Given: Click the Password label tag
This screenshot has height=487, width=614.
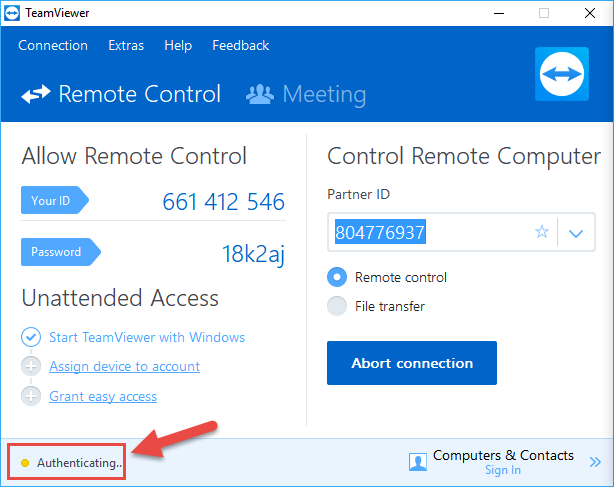Looking at the screenshot, I should coord(61,252).
